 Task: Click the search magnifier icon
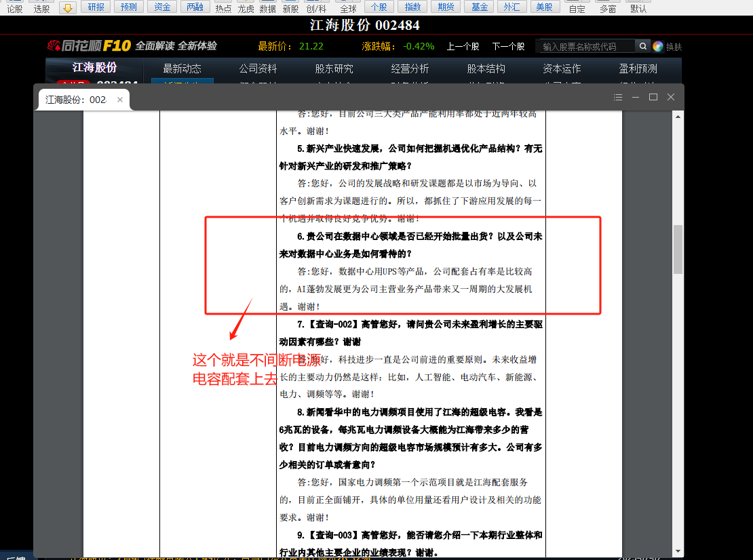pyautogui.click(x=642, y=46)
